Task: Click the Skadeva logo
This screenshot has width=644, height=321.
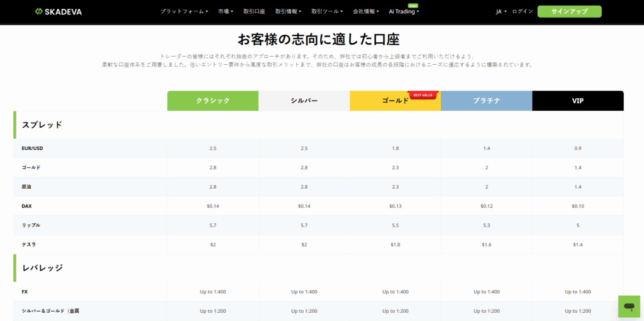Action: (x=58, y=11)
